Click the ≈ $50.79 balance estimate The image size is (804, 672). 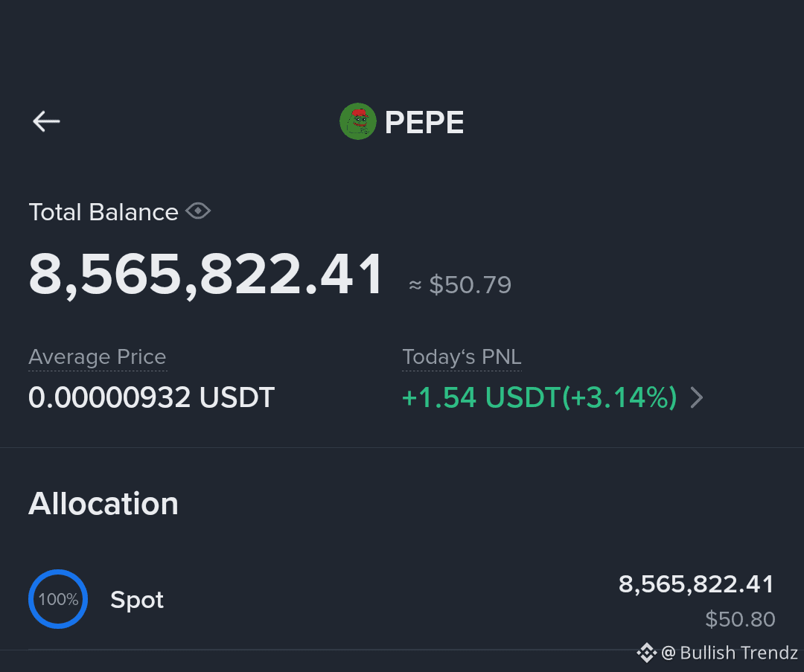point(460,284)
